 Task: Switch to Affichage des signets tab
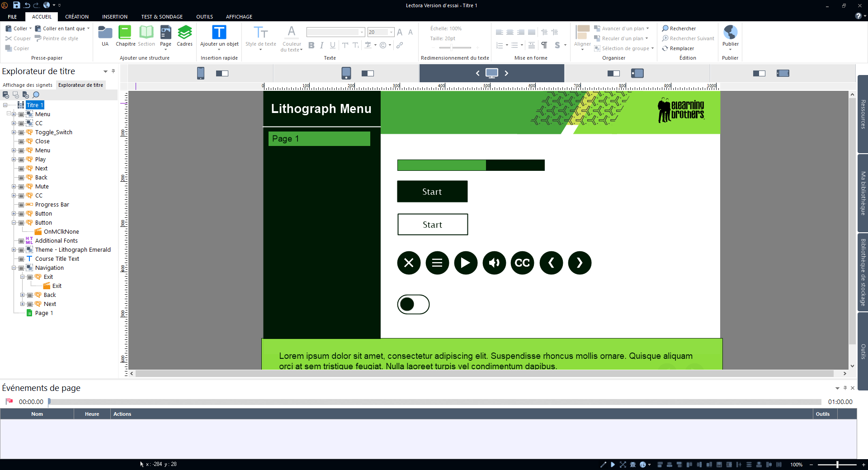click(28, 85)
